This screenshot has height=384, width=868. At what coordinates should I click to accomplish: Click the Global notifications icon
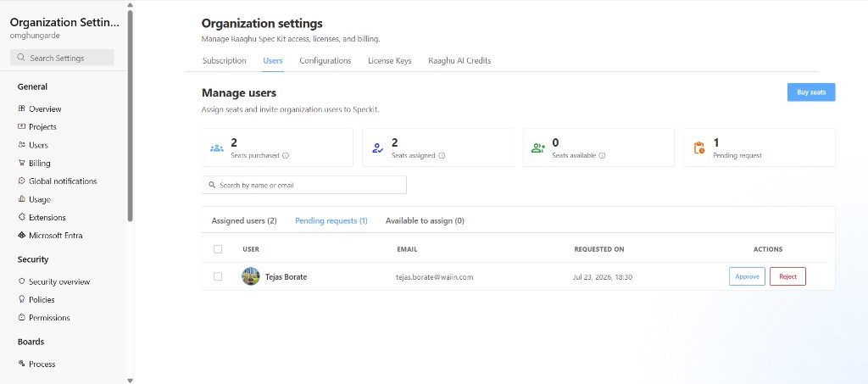point(21,181)
